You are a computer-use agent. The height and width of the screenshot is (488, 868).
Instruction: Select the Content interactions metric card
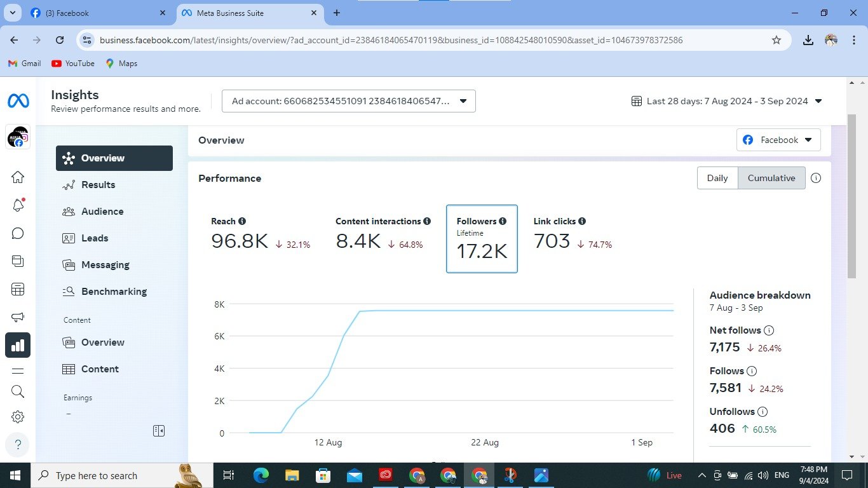(383, 234)
